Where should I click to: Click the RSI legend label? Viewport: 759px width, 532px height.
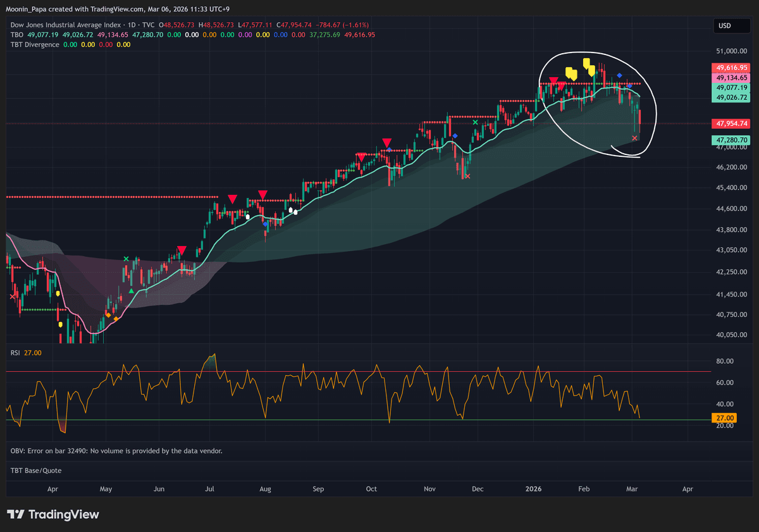tap(16, 352)
